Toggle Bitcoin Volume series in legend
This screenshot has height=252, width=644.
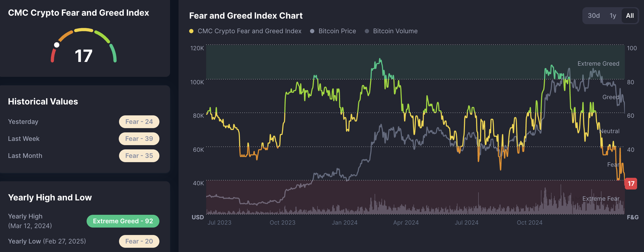tap(395, 31)
